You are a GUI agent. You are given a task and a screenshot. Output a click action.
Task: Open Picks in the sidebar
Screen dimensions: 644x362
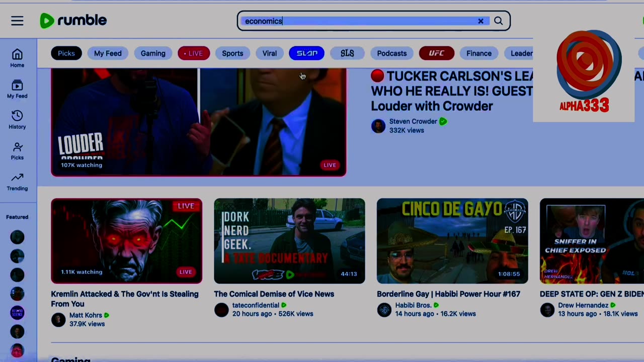(17, 151)
